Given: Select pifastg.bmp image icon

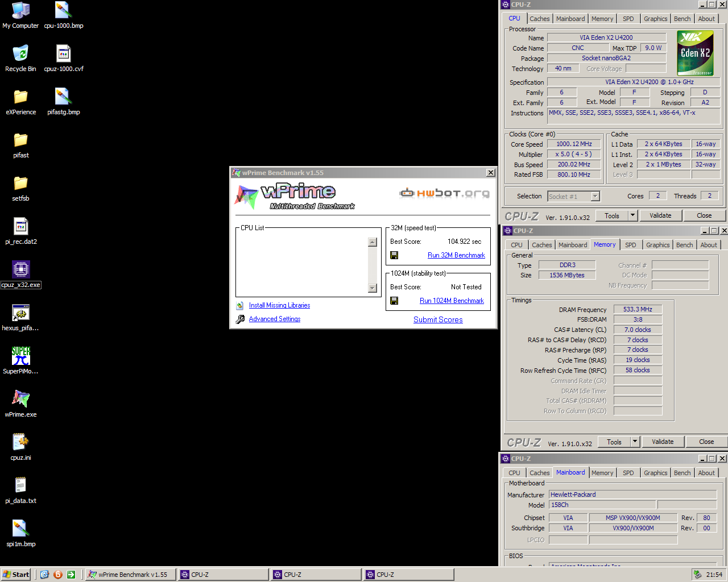Looking at the screenshot, I should [x=63, y=102].
